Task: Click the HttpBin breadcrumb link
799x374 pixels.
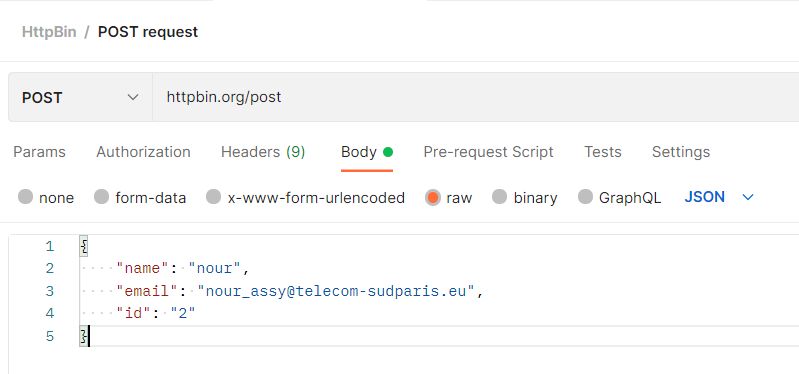Action: [x=49, y=32]
